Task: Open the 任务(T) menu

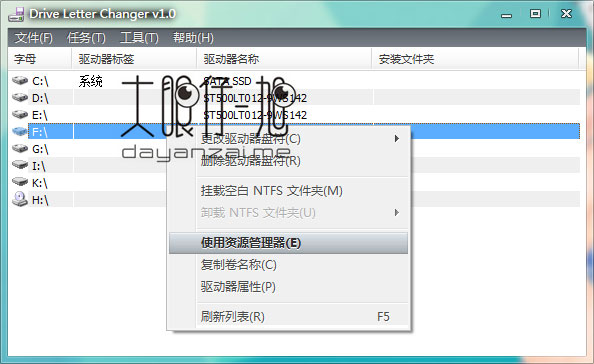Action: [86, 38]
